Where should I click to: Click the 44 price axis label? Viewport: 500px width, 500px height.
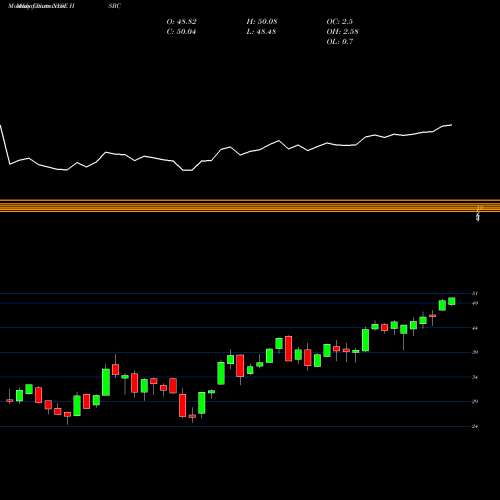click(475, 328)
